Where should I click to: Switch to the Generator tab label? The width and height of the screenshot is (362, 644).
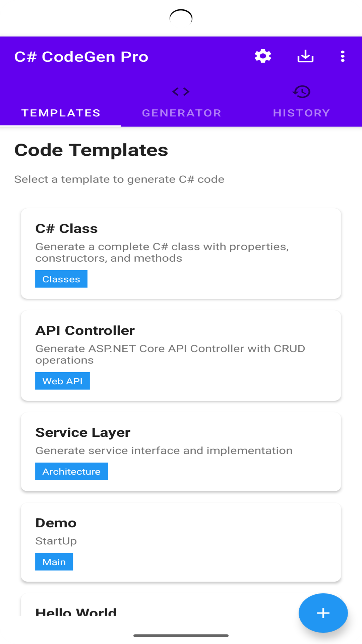coord(181,113)
